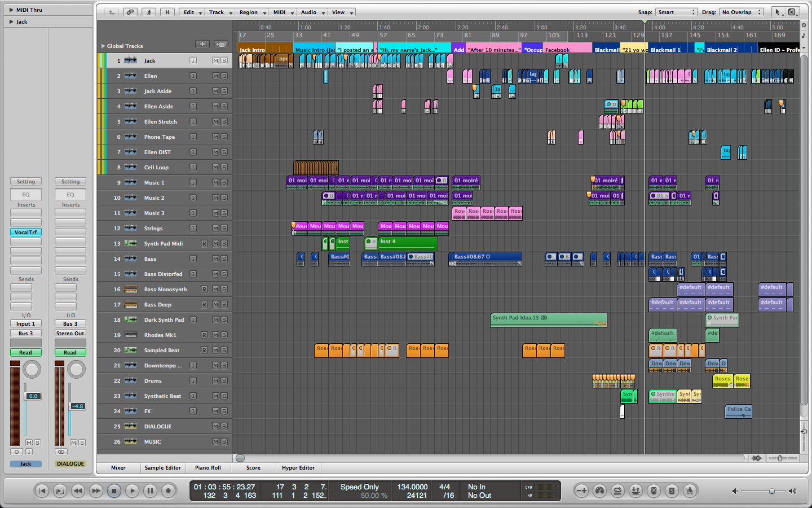Open the Snap dropdown set to Smart

[677, 12]
